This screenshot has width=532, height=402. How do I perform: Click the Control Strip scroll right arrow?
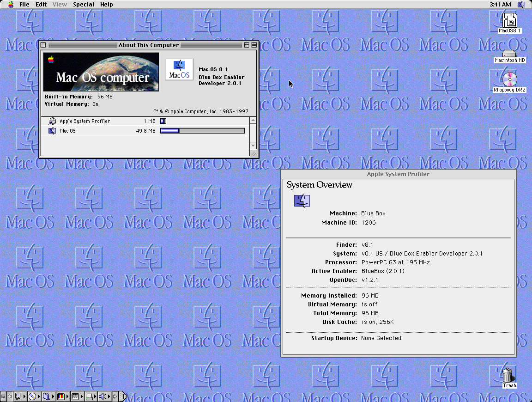(x=115, y=396)
